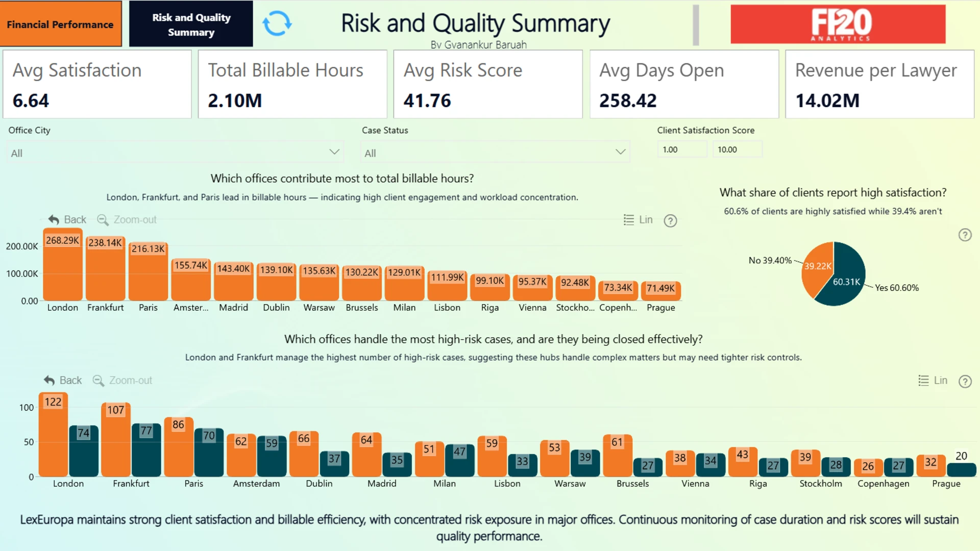Click Amsterdam dark teal bar labeled 59

click(272, 457)
